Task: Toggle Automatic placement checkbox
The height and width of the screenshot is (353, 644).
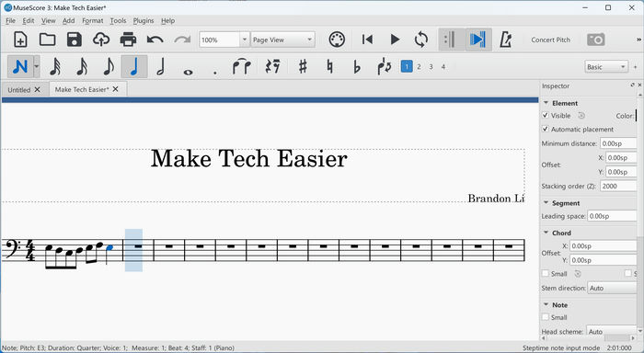Action: pos(546,129)
